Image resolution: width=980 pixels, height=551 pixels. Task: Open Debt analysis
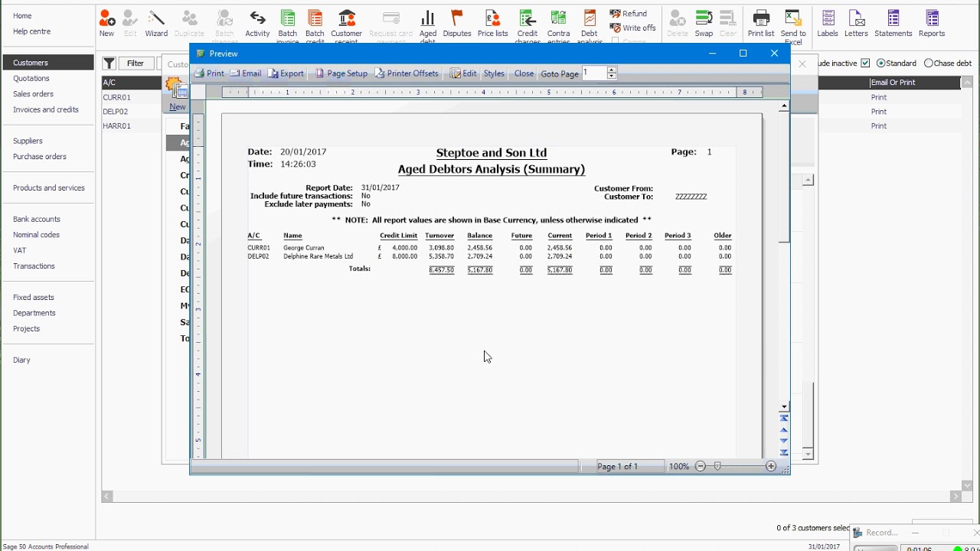point(590,24)
